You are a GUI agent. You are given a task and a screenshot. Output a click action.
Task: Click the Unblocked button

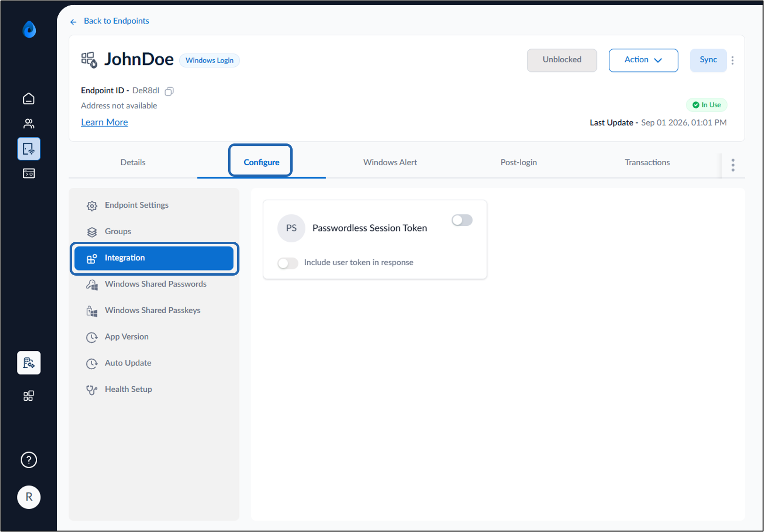[x=562, y=60]
